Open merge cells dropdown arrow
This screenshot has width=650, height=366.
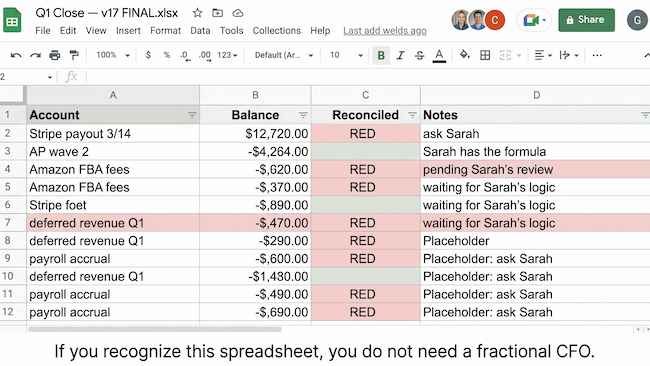(x=519, y=56)
